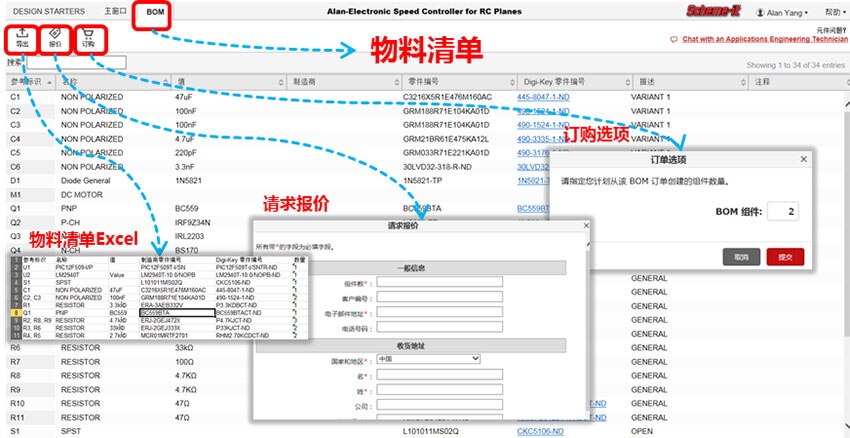Click the sort arrows on the 值 column
This screenshot has height=438, width=850.
pos(281,82)
